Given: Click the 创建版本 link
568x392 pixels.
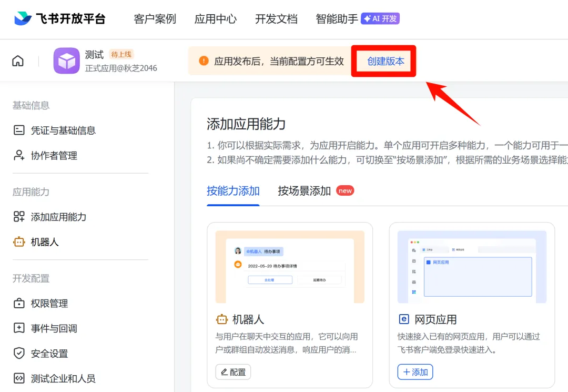Looking at the screenshot, I should click(x=386, y=61).
